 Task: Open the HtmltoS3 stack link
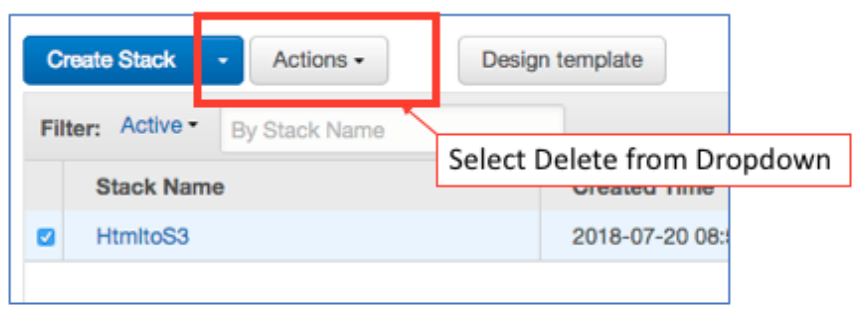[x=142, y=237]
